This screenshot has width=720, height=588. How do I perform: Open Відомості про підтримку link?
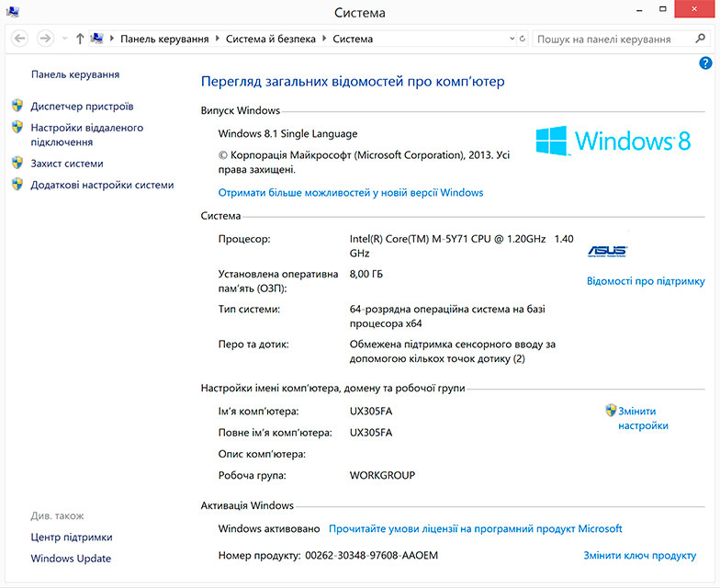tap(646, 281)
